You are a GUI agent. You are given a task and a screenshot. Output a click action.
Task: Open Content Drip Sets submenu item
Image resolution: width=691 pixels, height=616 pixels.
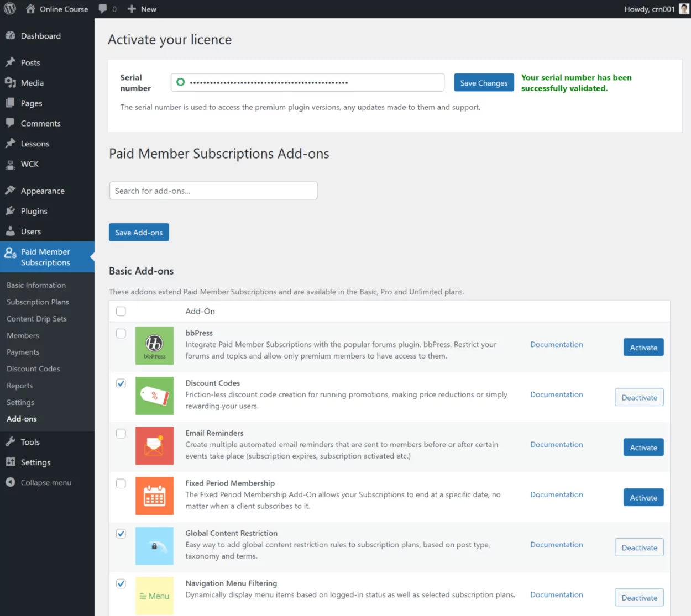tap(36, 319)
